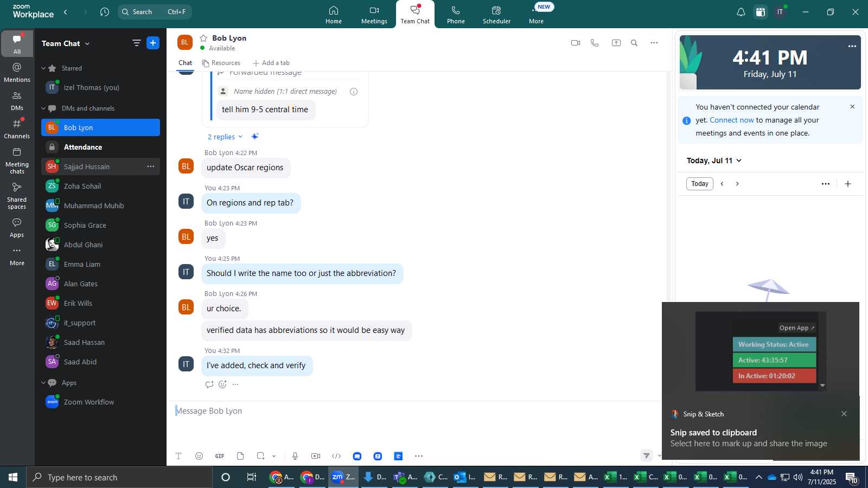Image resolution: width=868 pixels, height=488 pixels.
Task: Click the send message button
Action: click(646, 455)
